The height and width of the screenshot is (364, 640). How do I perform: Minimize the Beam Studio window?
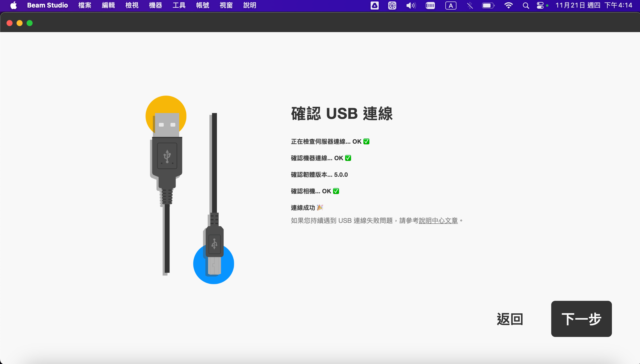[20, 23]
